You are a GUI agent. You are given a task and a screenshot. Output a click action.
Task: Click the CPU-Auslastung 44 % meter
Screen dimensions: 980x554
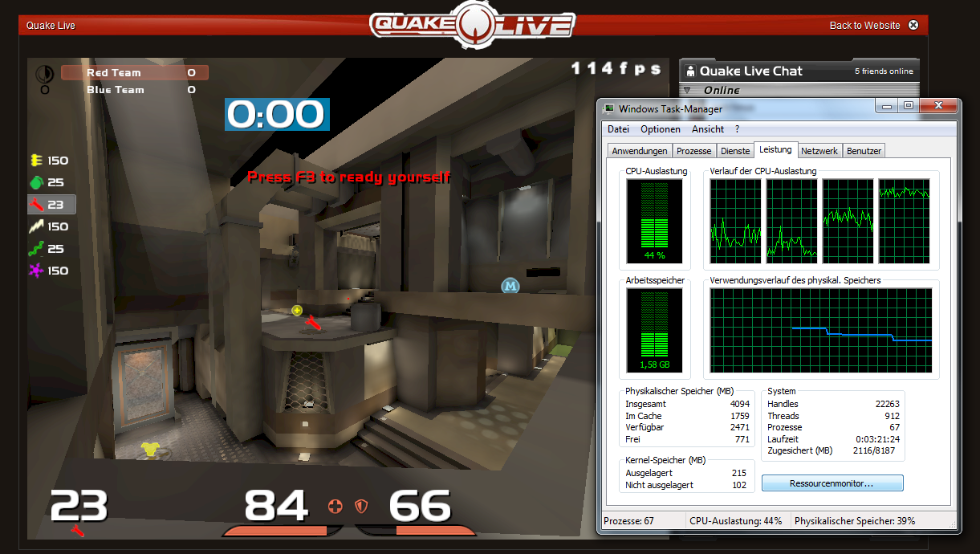tap(654, 221)
